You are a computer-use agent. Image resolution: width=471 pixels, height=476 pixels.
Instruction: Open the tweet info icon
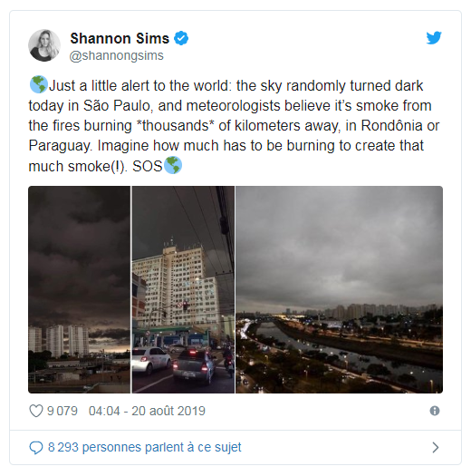point(435,411)
